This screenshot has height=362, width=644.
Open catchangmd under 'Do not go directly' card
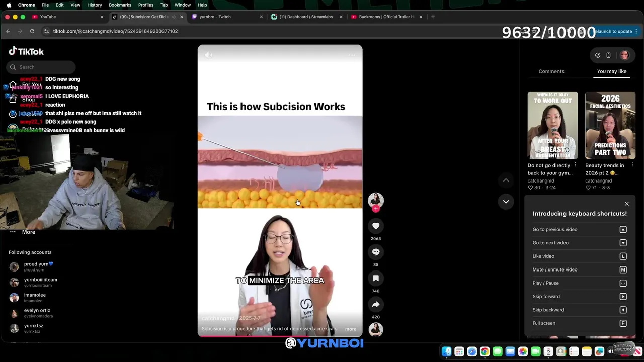(541, 180)
